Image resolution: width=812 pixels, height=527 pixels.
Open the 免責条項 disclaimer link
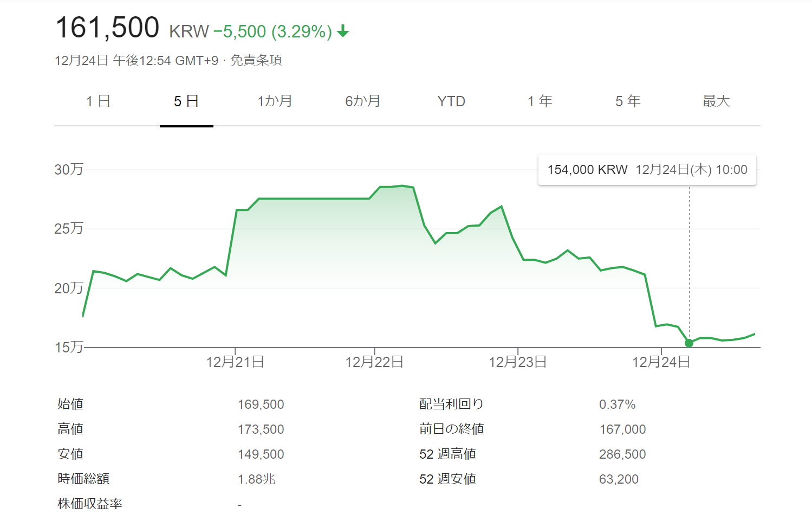point(256,60)
